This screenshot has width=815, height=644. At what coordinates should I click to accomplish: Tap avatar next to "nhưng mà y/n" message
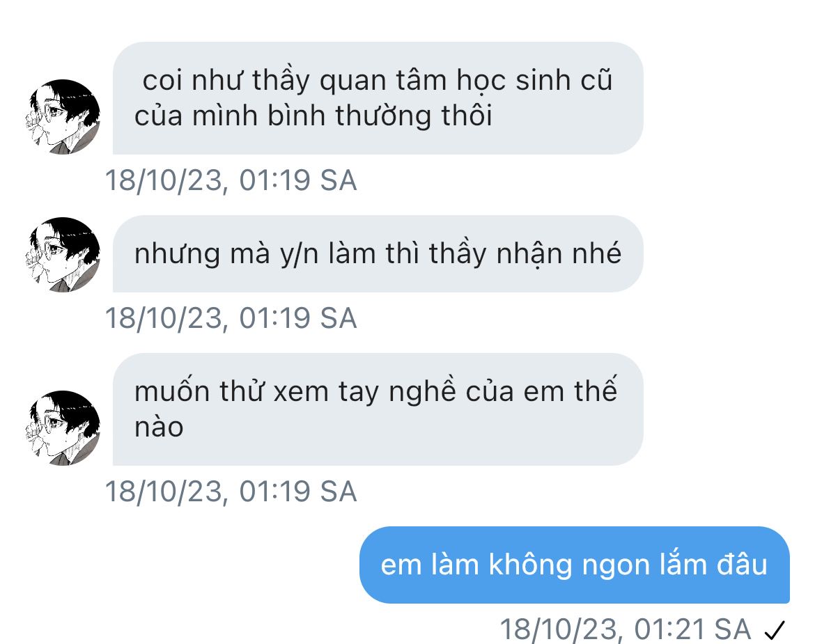click(x=63, y=255)
